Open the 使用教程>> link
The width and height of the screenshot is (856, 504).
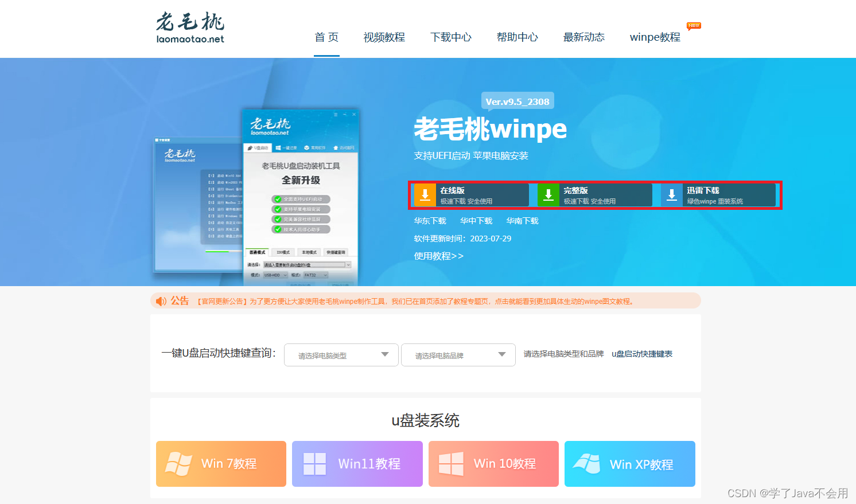pos(439,256)
